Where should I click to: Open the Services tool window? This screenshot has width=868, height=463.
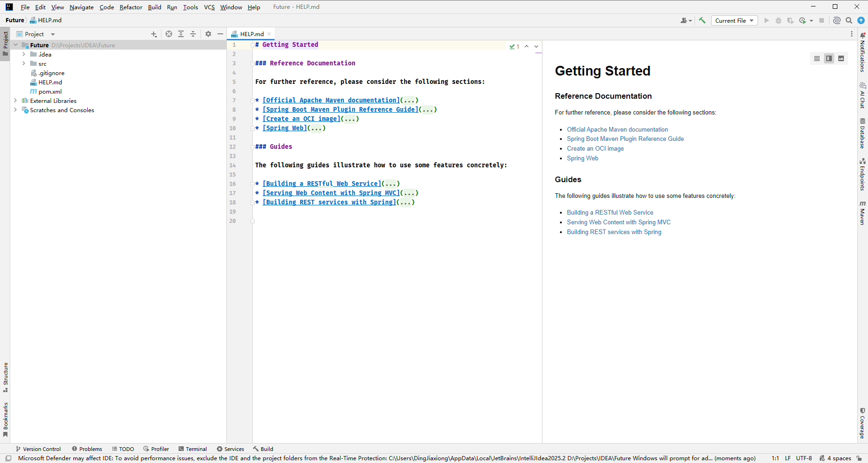click(230, 449)
